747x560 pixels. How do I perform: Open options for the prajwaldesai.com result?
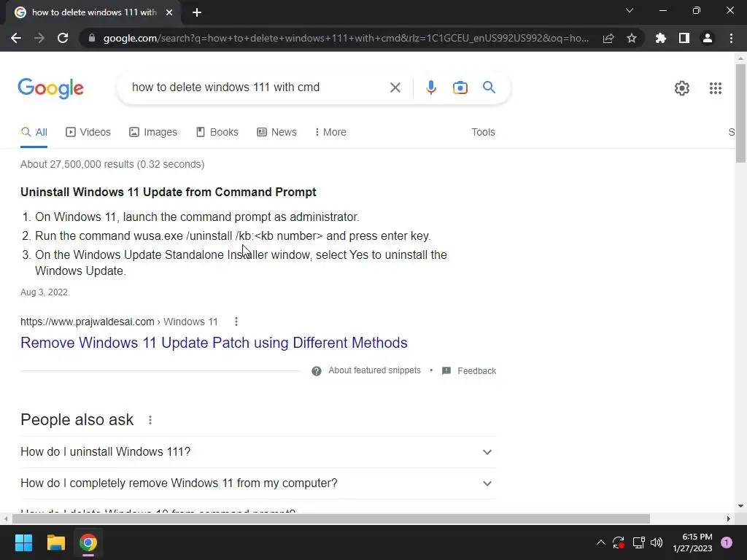tap(236, 322)
